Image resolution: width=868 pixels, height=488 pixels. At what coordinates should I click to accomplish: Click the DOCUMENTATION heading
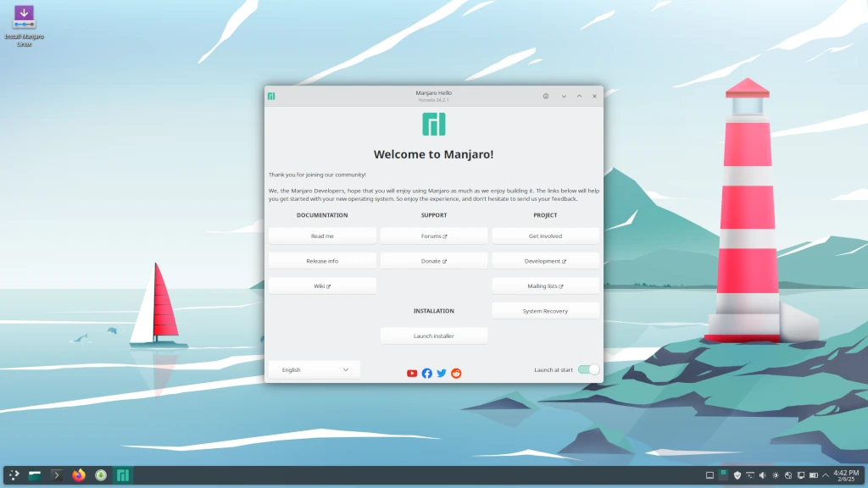[322, 215]
